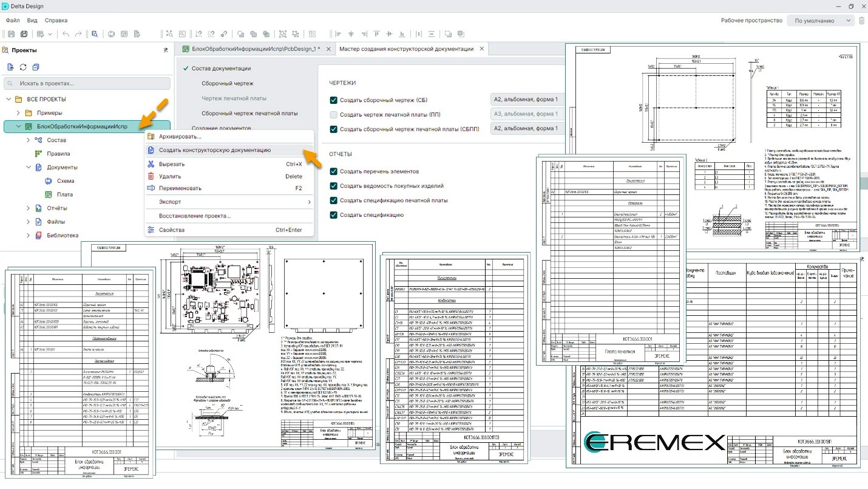Choose Архивировать... from the context menu

click(229, 137)
